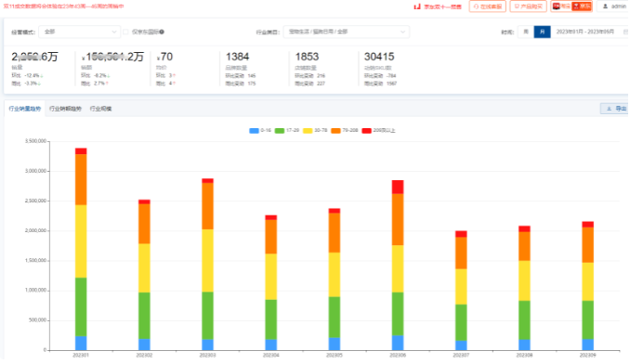Toggle the green 17-29 legend series
This screenshot has height=364, width=630.
tap(287, 130)
